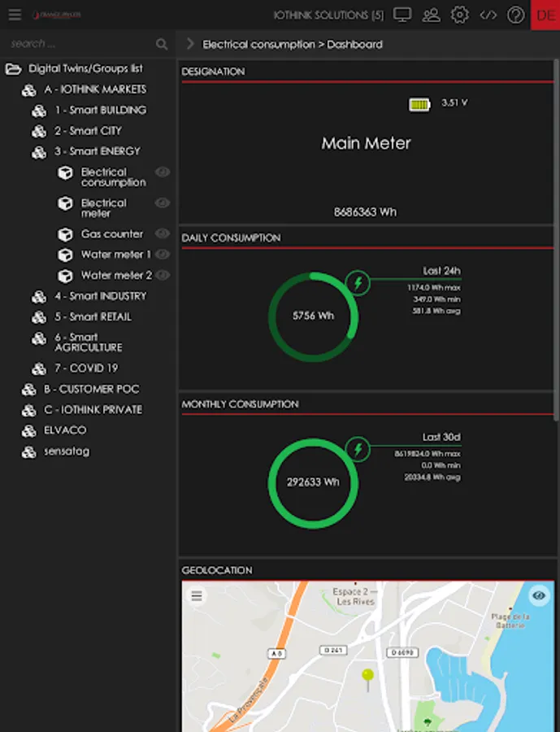Click IOTHINK SOLUTIONS [5] account label

pyautogui.click(x=328, y=15)
